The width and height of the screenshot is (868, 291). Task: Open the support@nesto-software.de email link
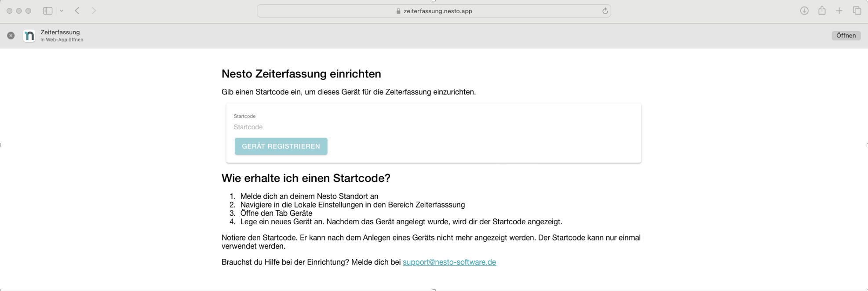click(449, 262)
